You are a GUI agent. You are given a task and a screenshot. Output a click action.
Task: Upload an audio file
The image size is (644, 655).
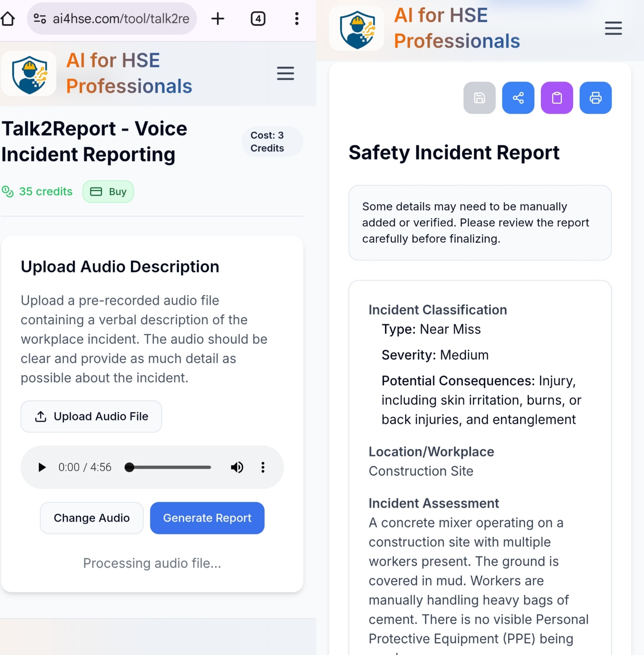[91, 416]
